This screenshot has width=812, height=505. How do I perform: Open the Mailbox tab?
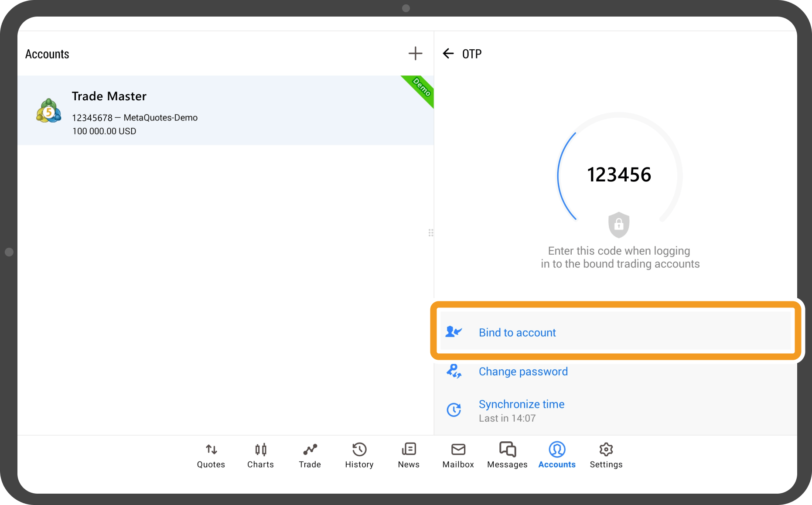pyautogui.click(x=458, y=455)
